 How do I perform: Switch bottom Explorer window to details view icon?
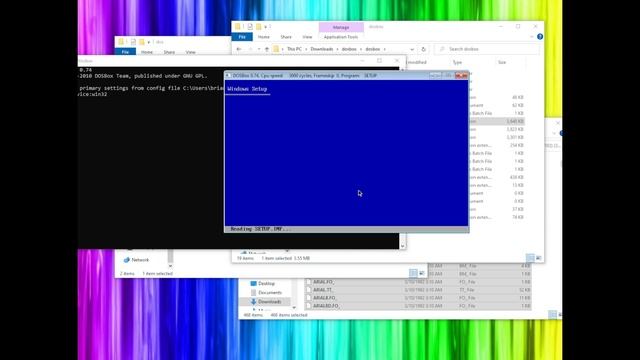[x=552, y=315]
